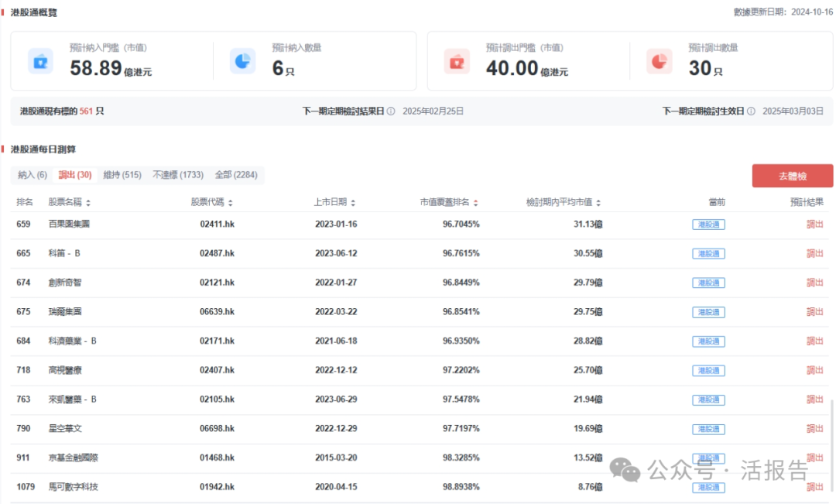Toggle sorting on the 上市日期 column

[353, 201]
